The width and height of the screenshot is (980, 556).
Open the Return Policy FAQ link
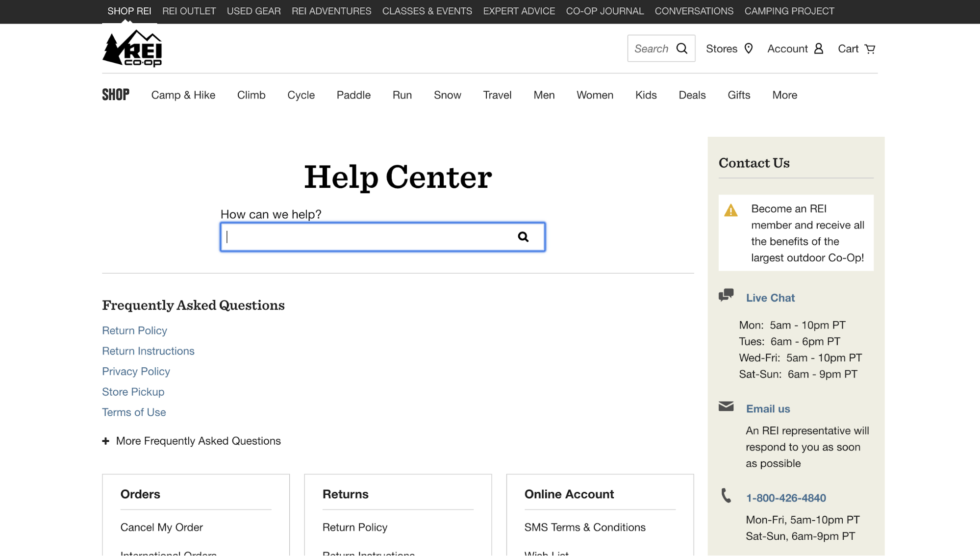(134, 330)
